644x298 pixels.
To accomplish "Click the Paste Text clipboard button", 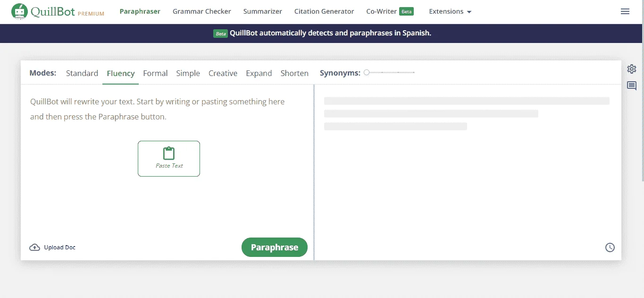I will click(x=169, y=159).
